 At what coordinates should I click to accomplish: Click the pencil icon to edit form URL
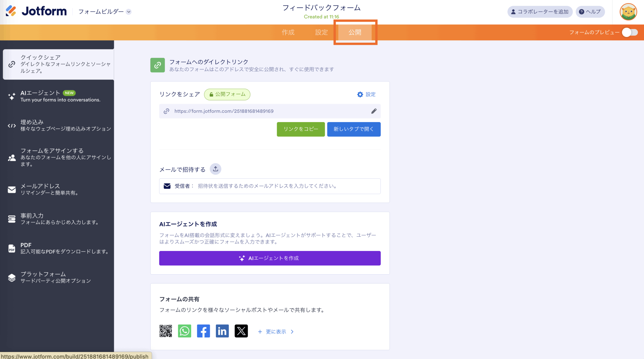point(374,111)
